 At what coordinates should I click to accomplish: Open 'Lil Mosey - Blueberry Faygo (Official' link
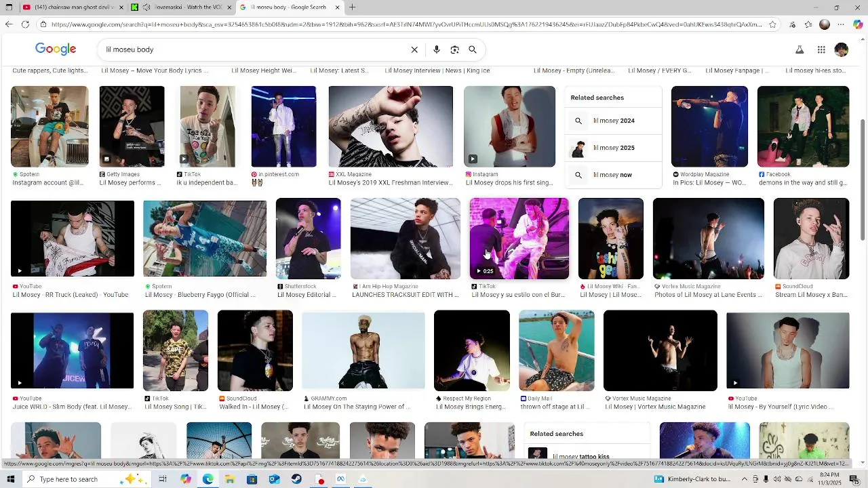(x=200, y=295)
